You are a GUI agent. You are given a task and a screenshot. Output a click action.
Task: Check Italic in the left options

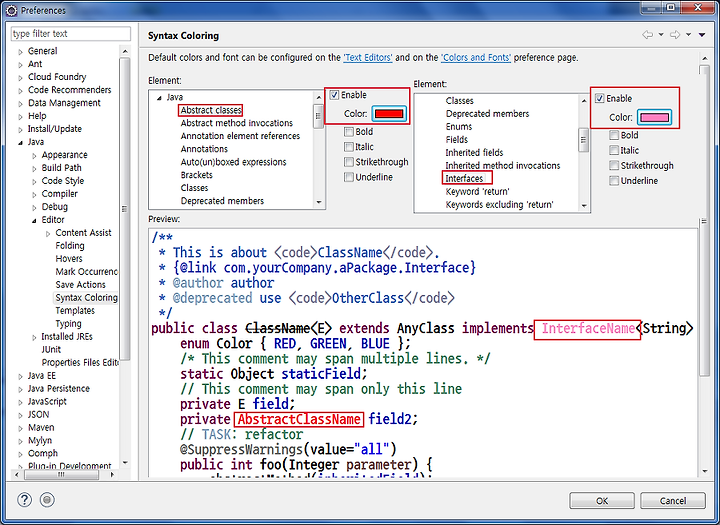coord(349,147)
